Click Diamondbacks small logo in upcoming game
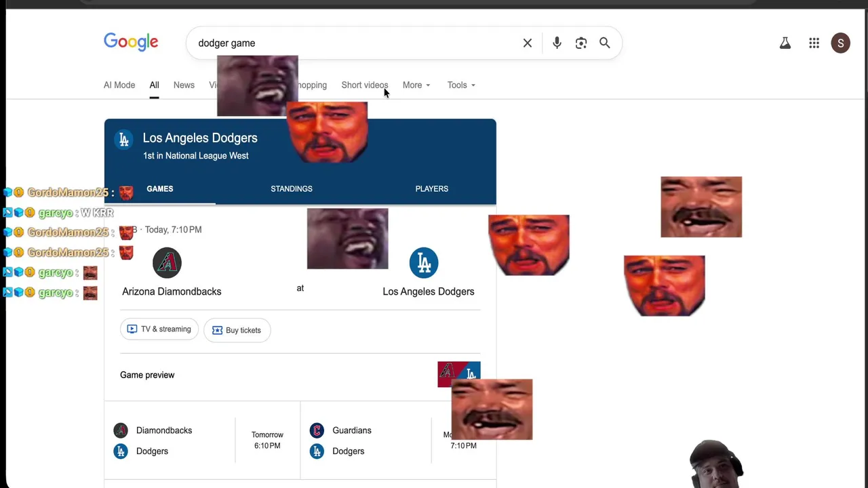This screenshot has height=488, width=868. 121,430
